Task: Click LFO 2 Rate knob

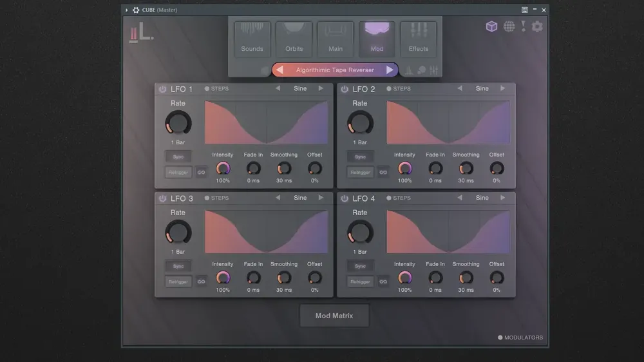Action: click(360, 123)
